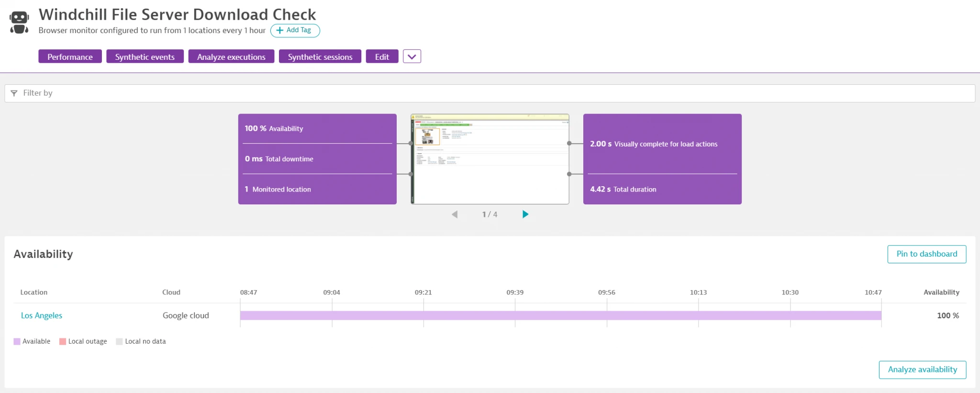Open Synthetic events view
The height and width of the screenshot is (393, 980).
tap(145, 57)
